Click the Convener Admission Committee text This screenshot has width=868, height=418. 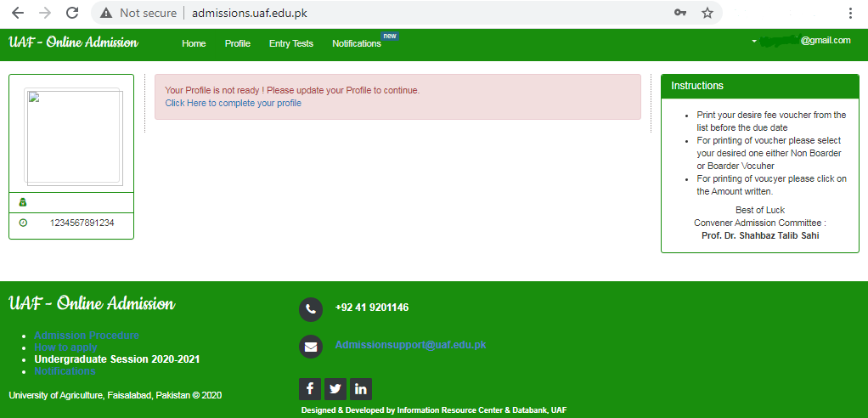point(760,223)
